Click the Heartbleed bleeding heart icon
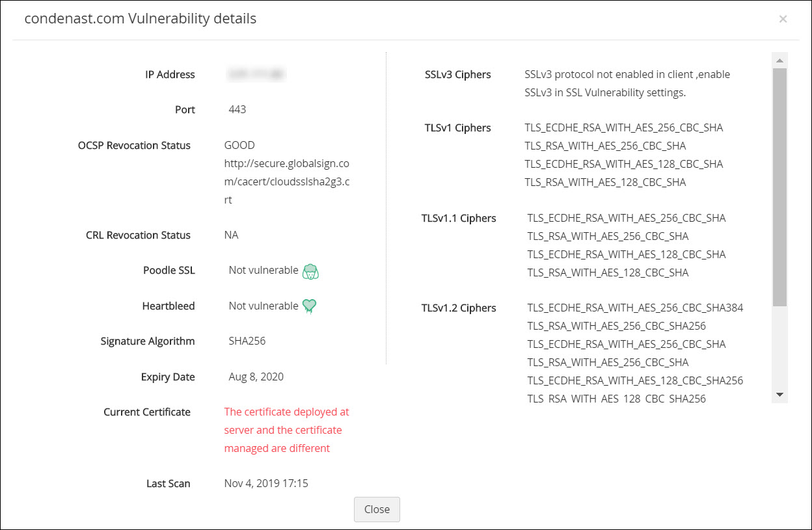This screenshot has height=530, width=812. click(310, 306)
